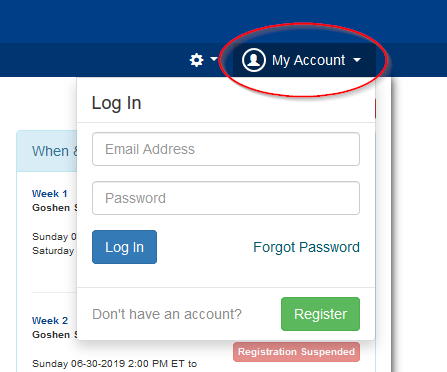Click the green Register button

pyautogui.click(x=320, y=314)
